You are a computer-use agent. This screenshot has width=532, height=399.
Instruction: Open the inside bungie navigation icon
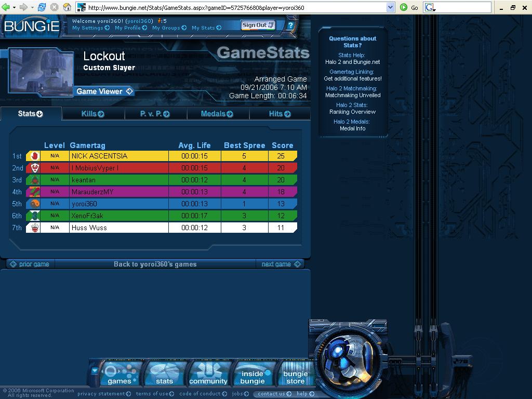[x=252, y=374]
